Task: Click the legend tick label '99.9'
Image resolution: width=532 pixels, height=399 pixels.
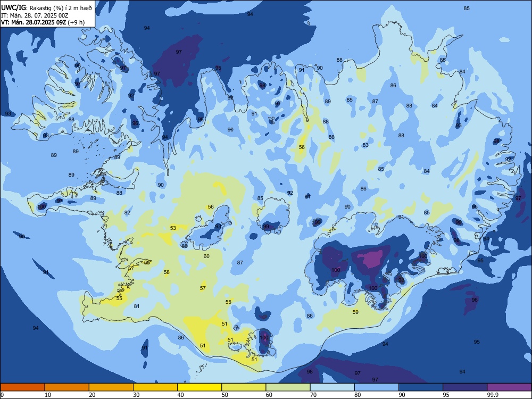Action: click(x=493, y=395)
